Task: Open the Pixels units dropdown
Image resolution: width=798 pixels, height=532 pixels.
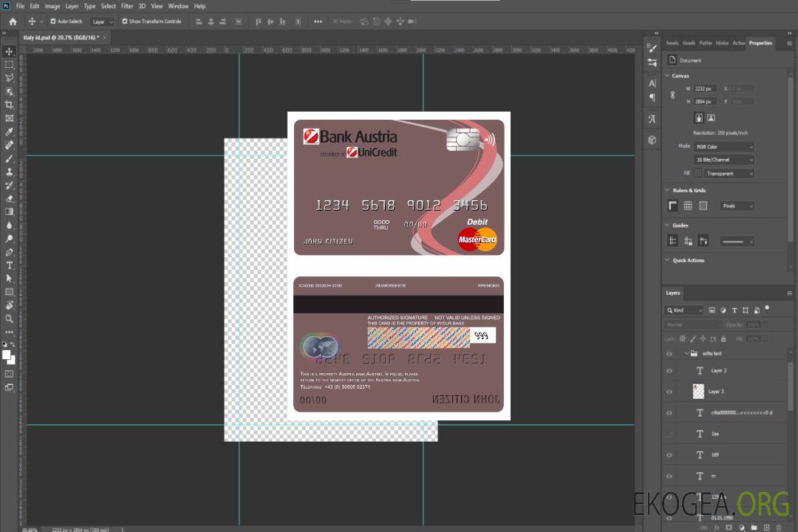Action: pyautogui.click(x=737, y=206)
